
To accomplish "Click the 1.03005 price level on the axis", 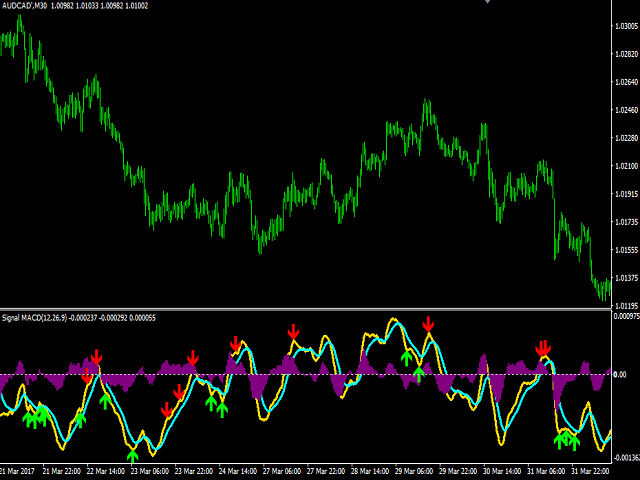I will [626, 27].
